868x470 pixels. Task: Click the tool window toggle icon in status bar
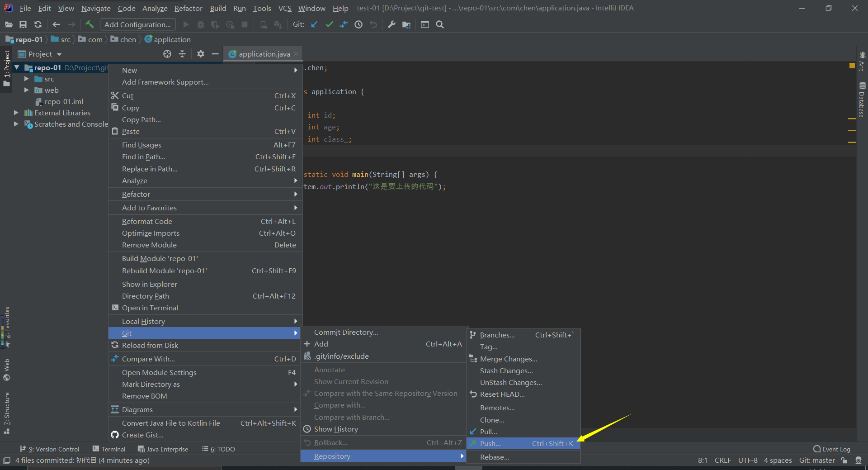7,461
